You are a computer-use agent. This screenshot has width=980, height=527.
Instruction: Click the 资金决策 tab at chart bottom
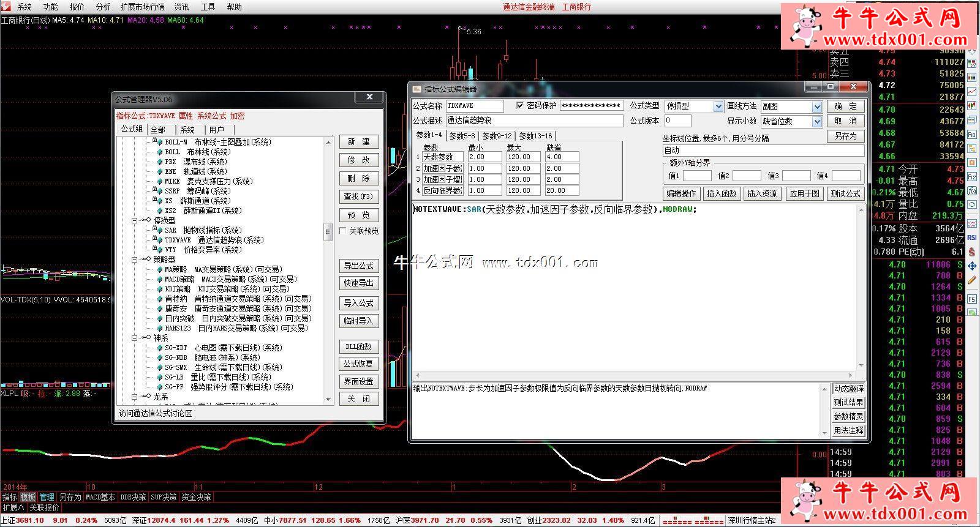(196, 497)
